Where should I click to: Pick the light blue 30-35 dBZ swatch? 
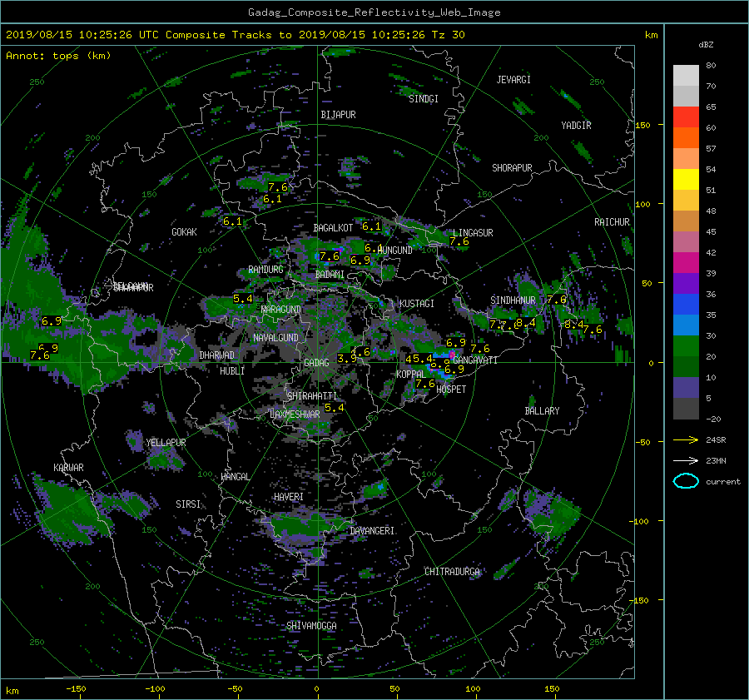pyautogui.click(x=686, y=325)
